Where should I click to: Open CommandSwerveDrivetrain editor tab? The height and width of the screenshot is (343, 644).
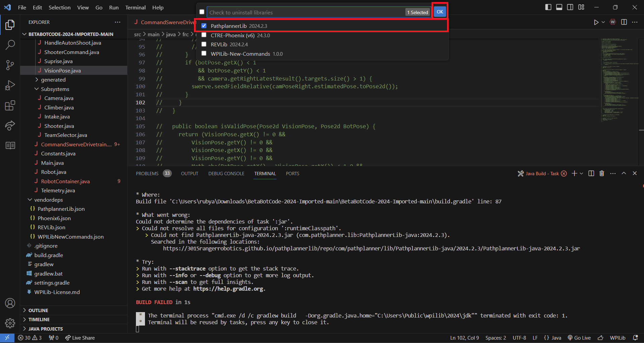point(164,22)
